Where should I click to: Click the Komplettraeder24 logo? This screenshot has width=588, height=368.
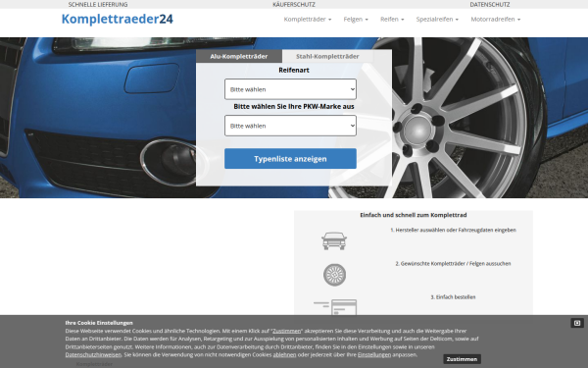point(117,19)
